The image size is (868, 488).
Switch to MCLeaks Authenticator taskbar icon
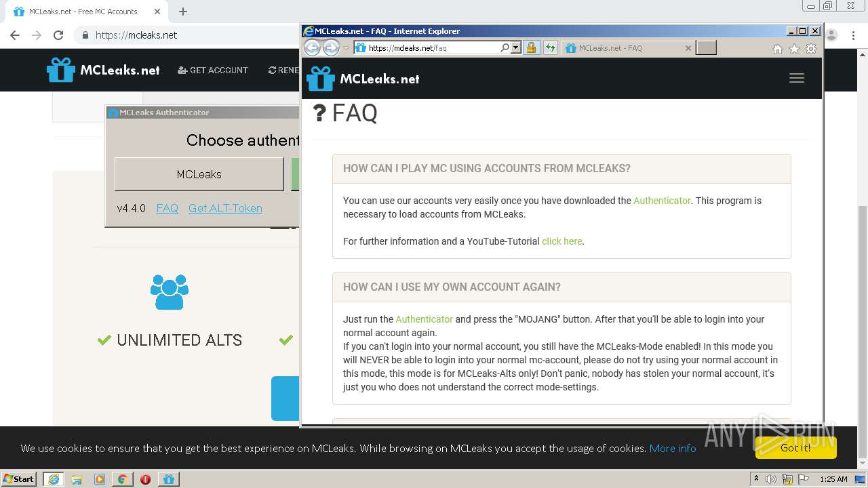pos(169,479)
